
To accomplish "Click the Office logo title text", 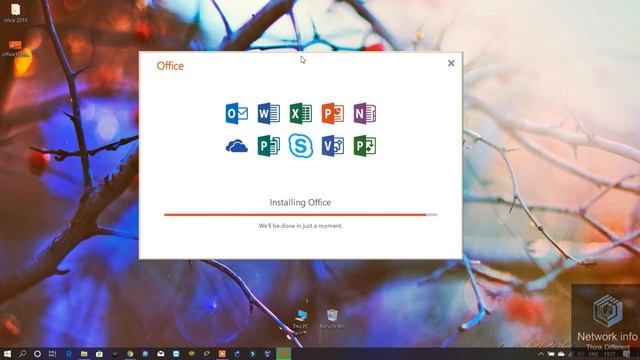I will pyautogui.click(x=170, y=66).
